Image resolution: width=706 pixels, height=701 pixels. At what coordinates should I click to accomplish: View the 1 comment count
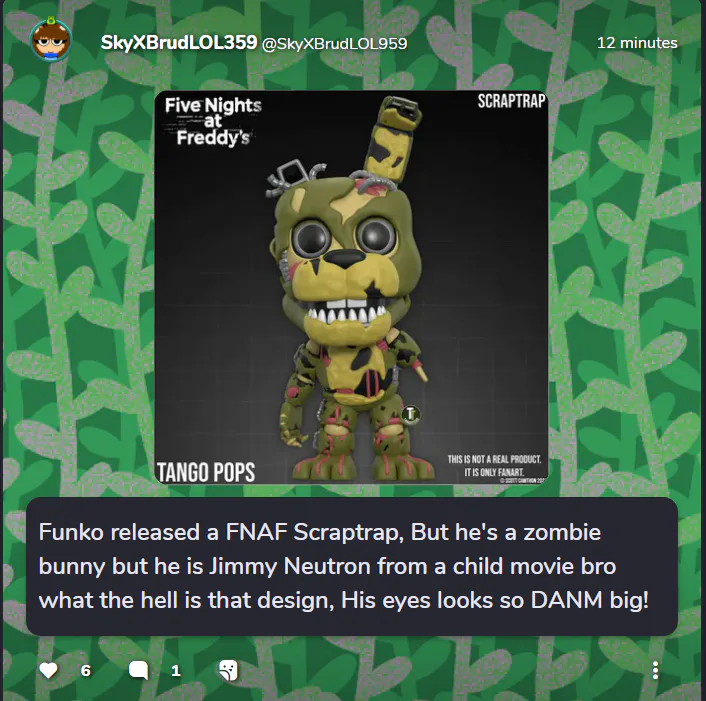pos(176,671)
